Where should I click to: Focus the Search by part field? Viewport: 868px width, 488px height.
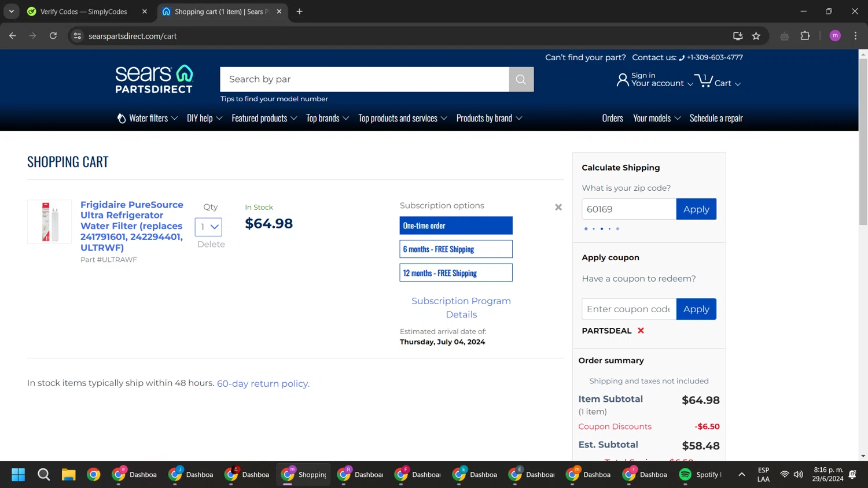365,79
